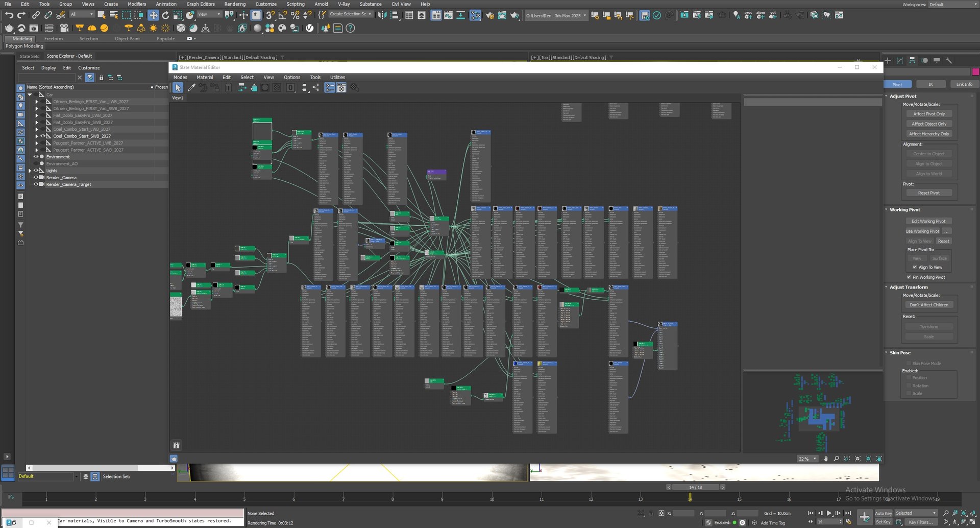Click Edit Working Pivot button

click(x=928, y=221)
